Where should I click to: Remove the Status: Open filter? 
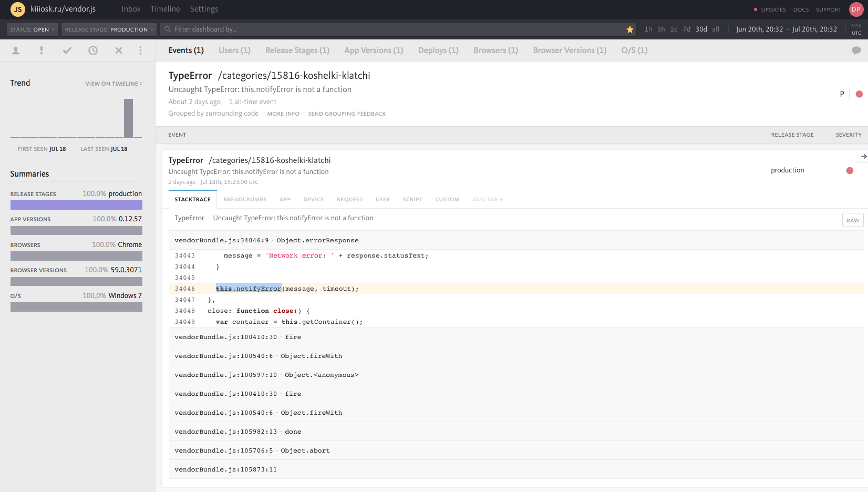click(53, 29)
